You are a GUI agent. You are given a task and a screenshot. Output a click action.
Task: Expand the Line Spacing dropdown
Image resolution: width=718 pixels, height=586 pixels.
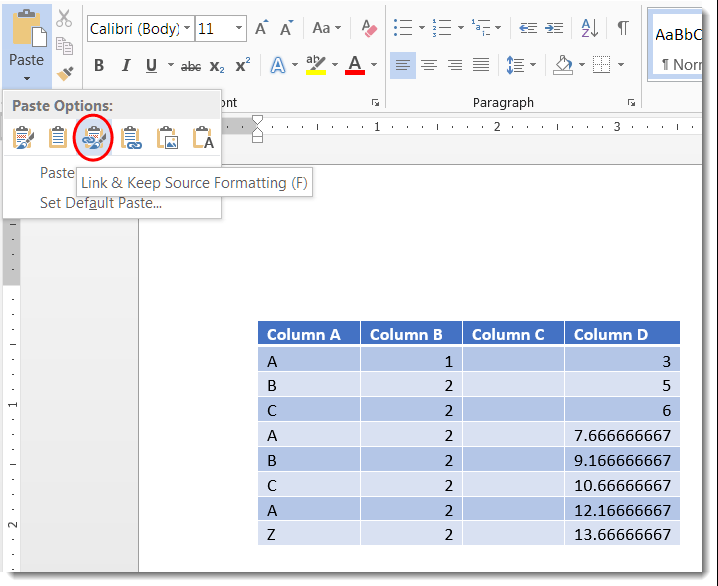point(532,66)
